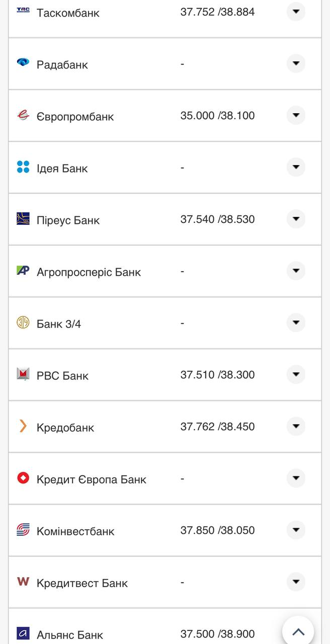Click the Кредобанк orange chevron logo
Screen dimensions: 330x644
pyautogui.click(x=23, y=426)
